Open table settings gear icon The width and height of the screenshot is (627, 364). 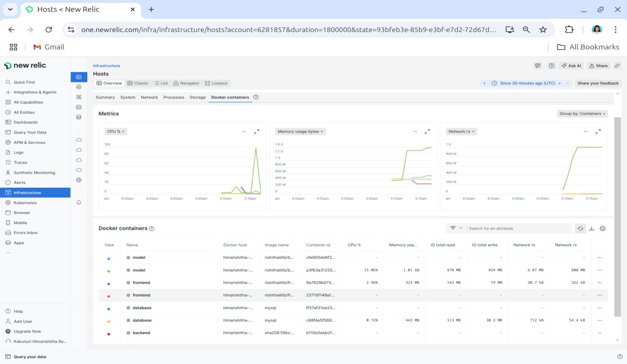(x=602, y=228)
